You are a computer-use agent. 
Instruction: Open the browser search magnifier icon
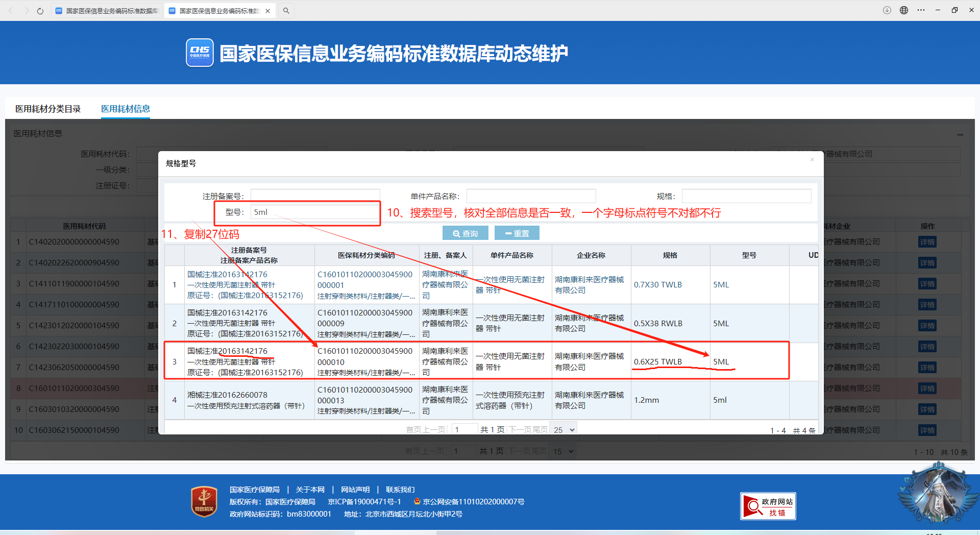[x=286, y=10]
